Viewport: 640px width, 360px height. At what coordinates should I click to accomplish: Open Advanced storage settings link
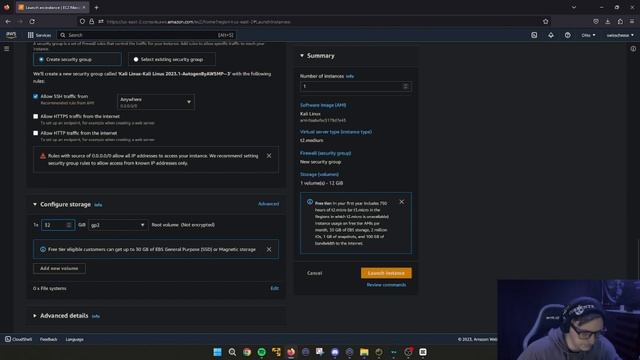tap(268, 204)
